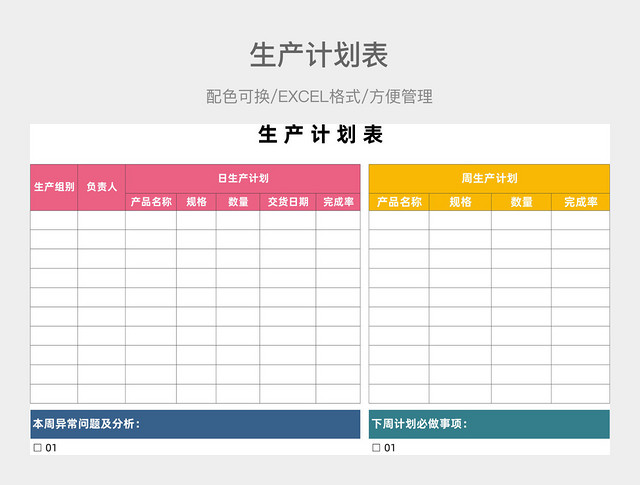Tick the 01 checkbox under 下周计划必做事项
Viewport: 640px width, 485px height.
(376, 448)
